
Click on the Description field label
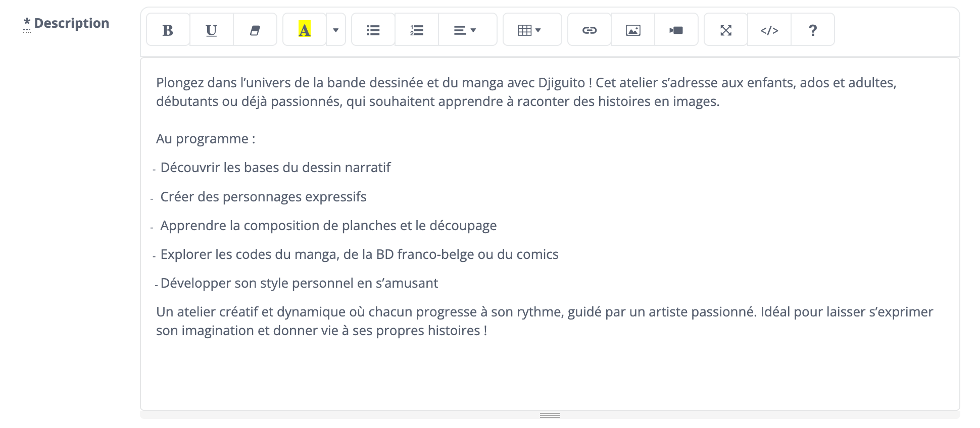66,23
